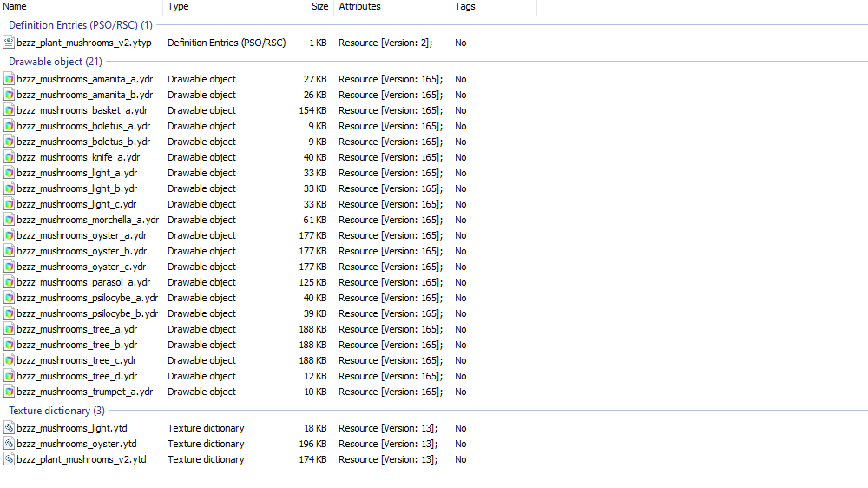
Task: Sort files by Name column header
Action: [x=82, y=7]
